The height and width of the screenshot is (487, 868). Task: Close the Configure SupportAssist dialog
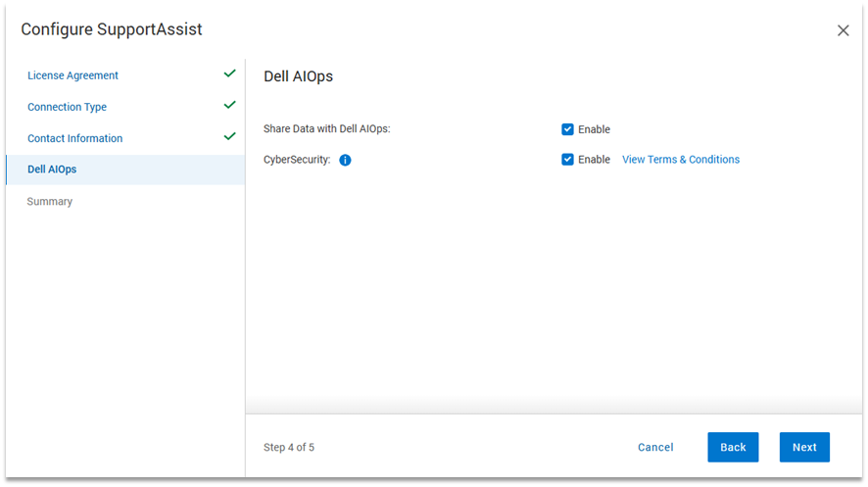[843, 30]
